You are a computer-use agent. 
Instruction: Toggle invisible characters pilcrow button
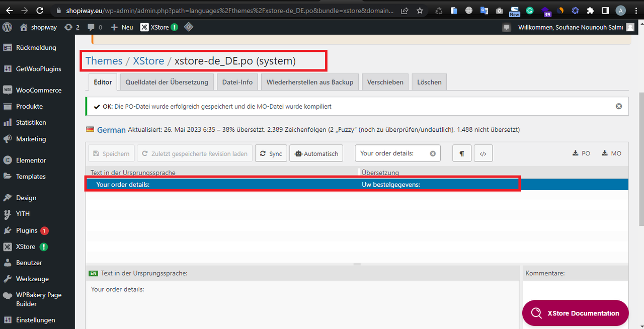(x=462, y=153)
